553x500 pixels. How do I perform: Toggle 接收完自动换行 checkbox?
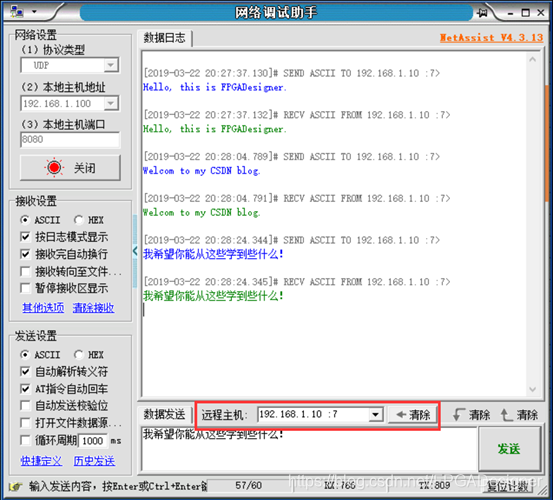click(25, 254)
